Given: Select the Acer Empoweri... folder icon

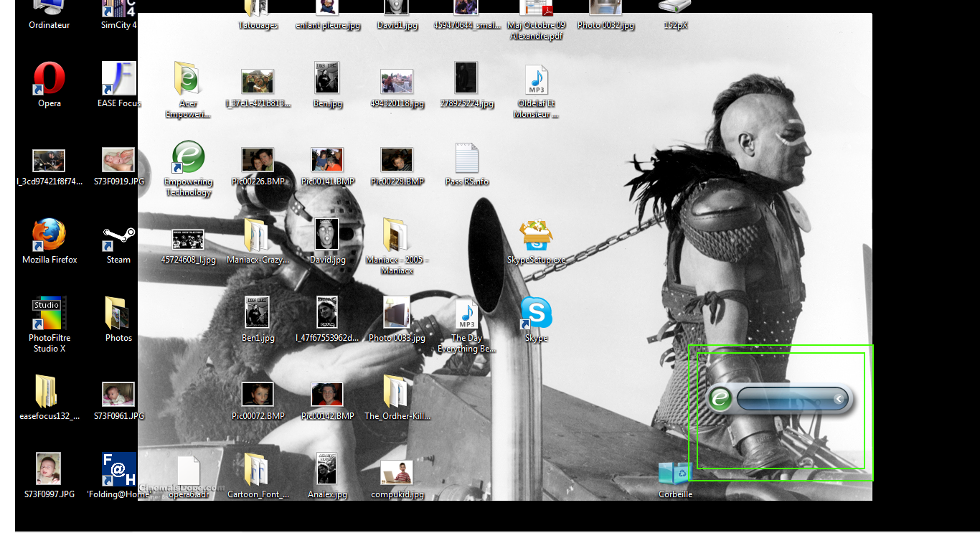Looking at the screenshot, I should tap(189, 79).
